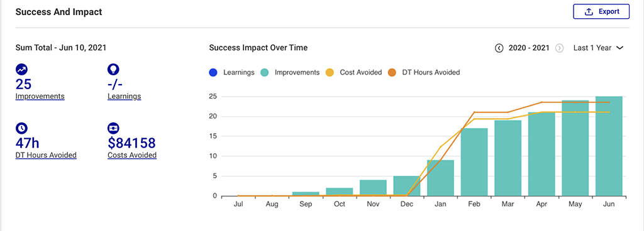Click the Improvements trend-arrow icon
Viewport: 644px width, 231px height.
tap(21, 70)
